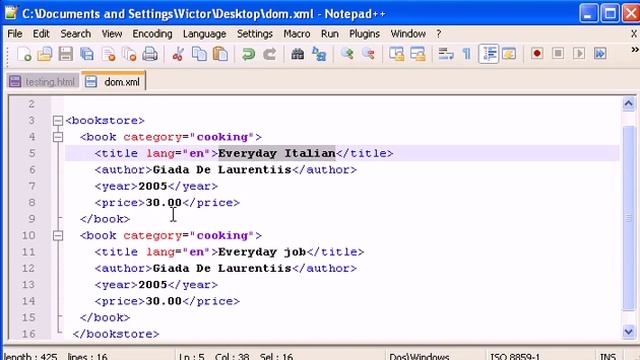Open the Settings menu

pos(255,34)
